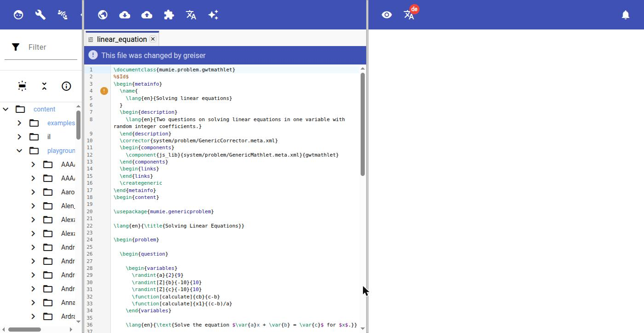The height and width of the screenshot is (333, 644).
Task: Open the puzzle piece plugins icon
Action: pyautogui.click(x=169, y=15)
